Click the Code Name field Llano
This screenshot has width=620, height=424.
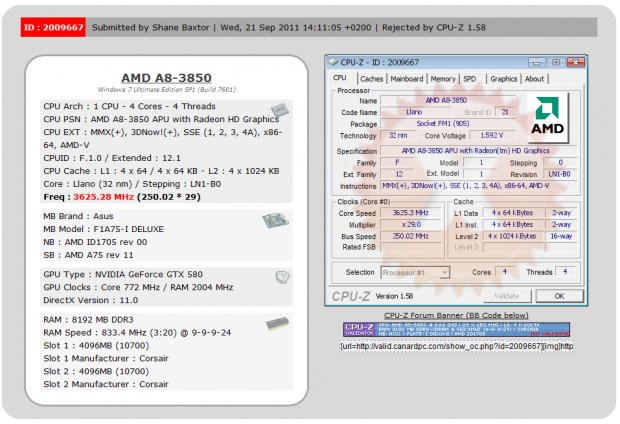pyautogui.click(x=414, y=112)
